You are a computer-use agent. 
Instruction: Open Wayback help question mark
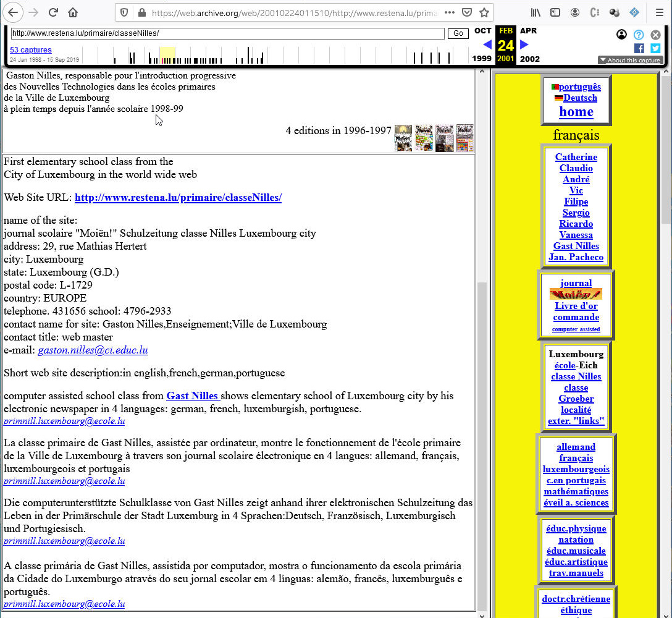coord(639,35)
